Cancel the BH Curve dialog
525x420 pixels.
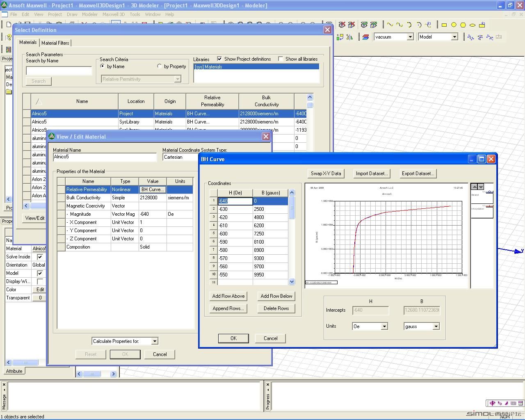[x=270, y=338]
